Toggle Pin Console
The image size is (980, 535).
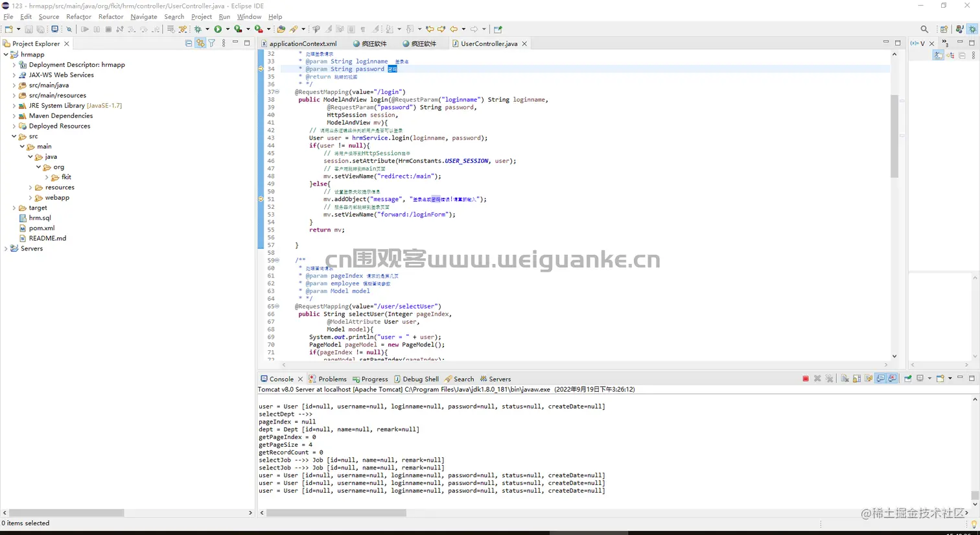[908, 379]
